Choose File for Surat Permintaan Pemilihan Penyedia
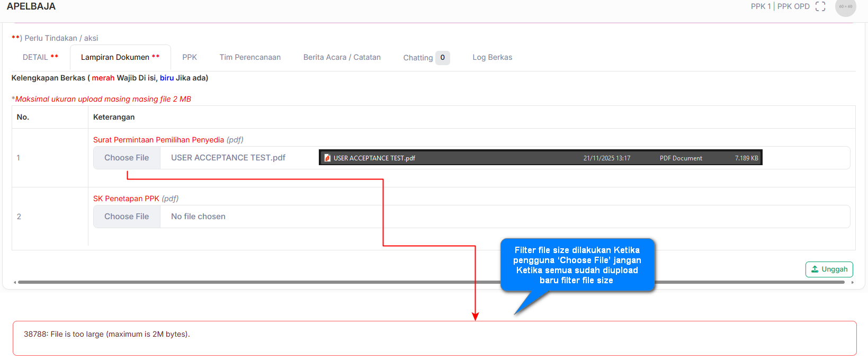Image resolution: width=868 pixels, height=360 pixels. coord(127,158)
